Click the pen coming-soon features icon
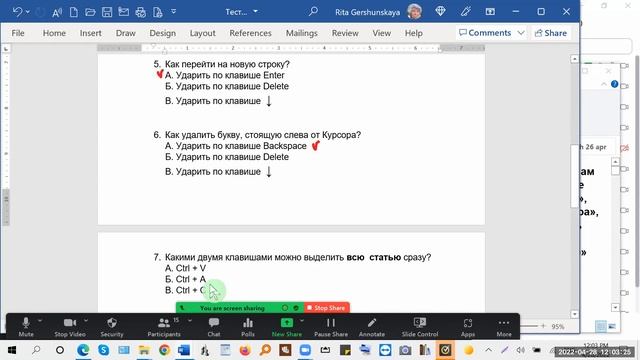Image resolution: width=640 pixels, height=360 pixels. click(465, 11)
